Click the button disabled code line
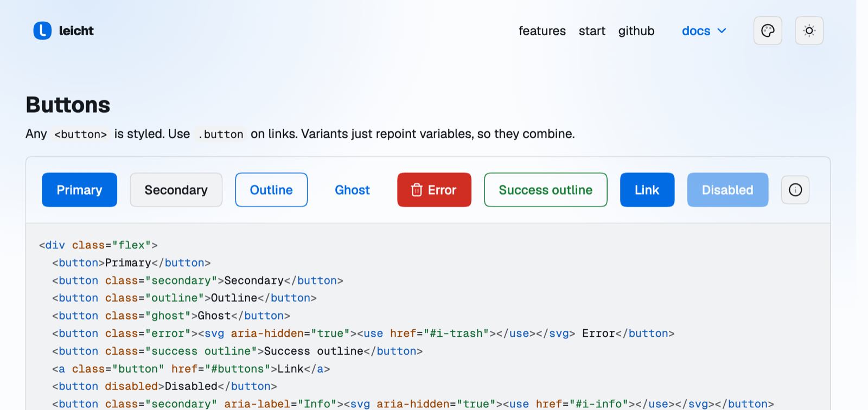 pos(164,387)
